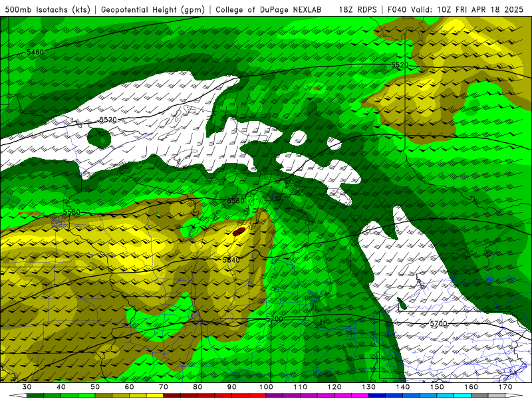Viewport: 532px width, 399px height.
Task: Select the 140 knot legend value
Action: pyautogui.click(x=403, y=387)
